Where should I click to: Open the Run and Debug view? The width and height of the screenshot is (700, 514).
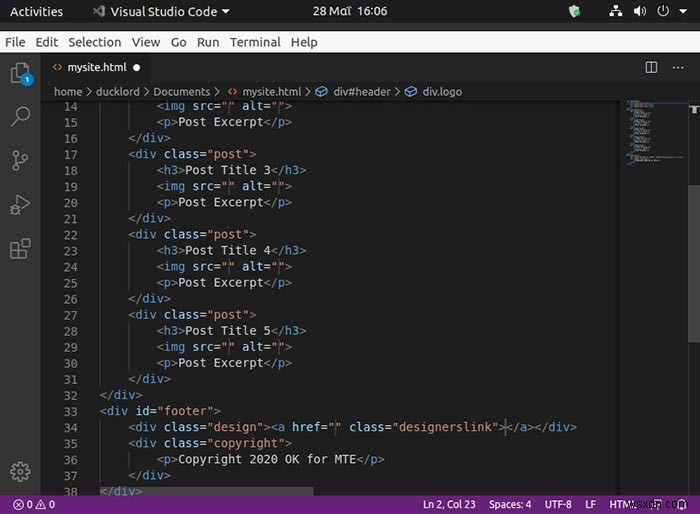coord(20,205)
